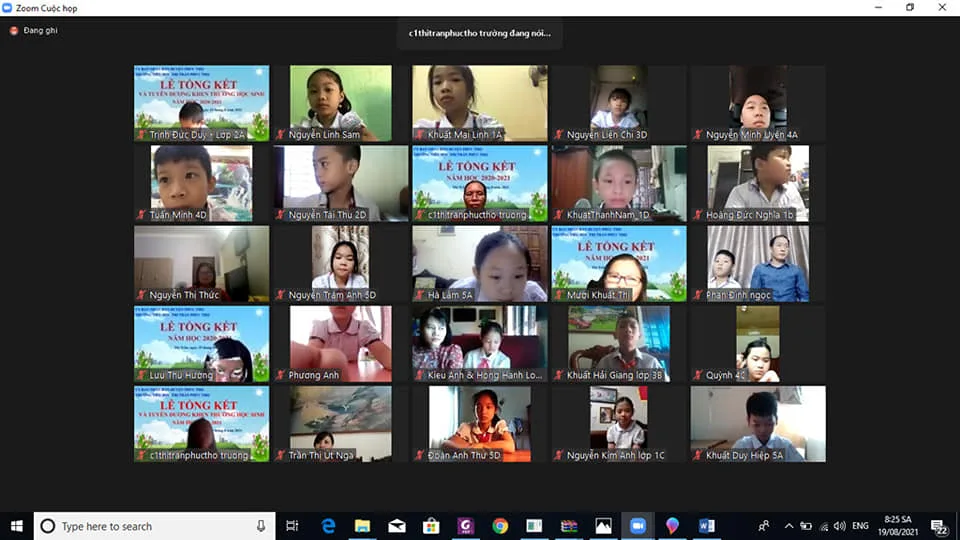Toggle the volume icon in the system tray
The width and height of the screenshot is (960, 540).
[840, 526]
